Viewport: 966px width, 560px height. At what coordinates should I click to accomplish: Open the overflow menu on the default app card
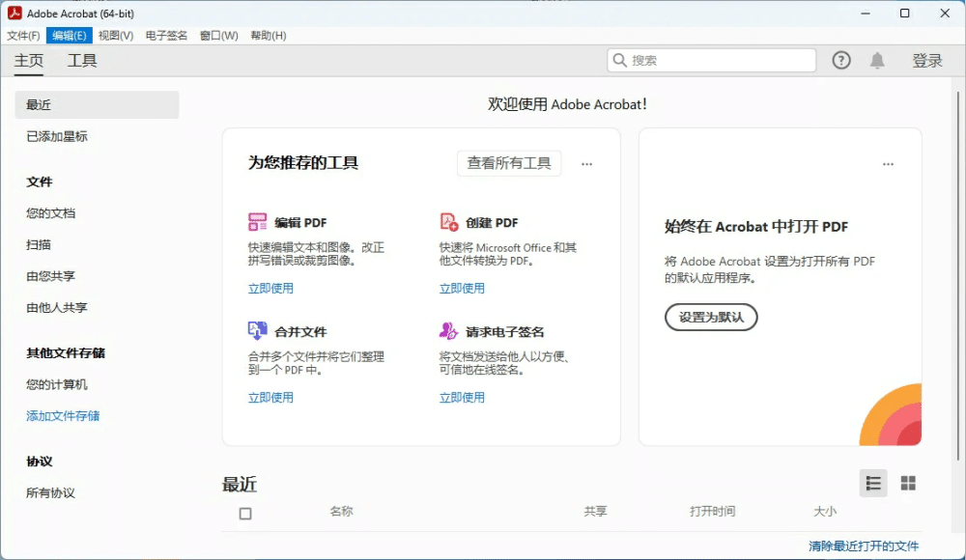(888, 163)
